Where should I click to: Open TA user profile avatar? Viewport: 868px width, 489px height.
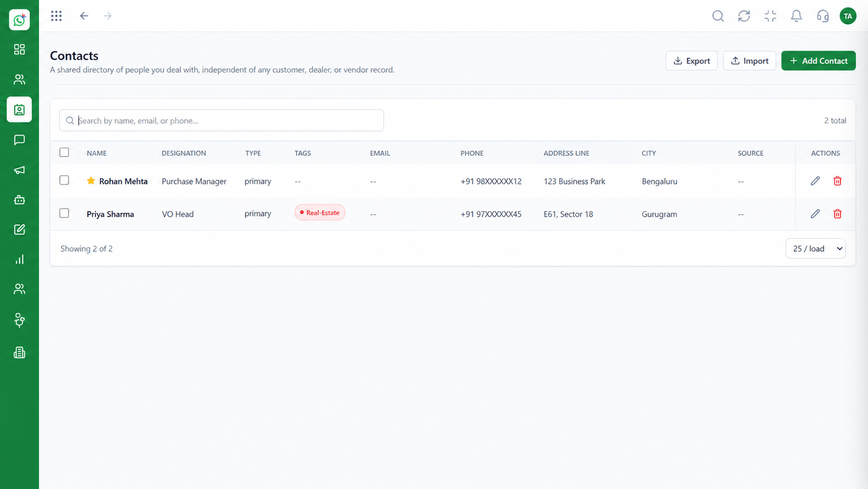click(848, 16)
